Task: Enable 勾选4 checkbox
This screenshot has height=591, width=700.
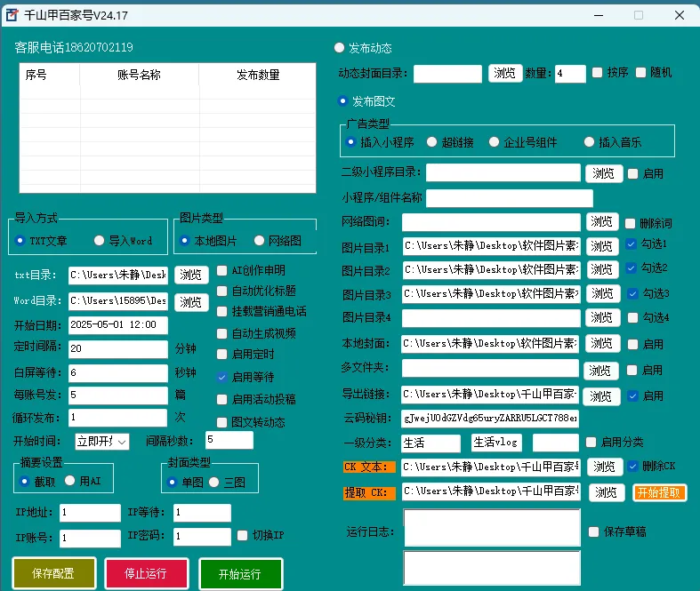Action: click(x=632, y=317)
